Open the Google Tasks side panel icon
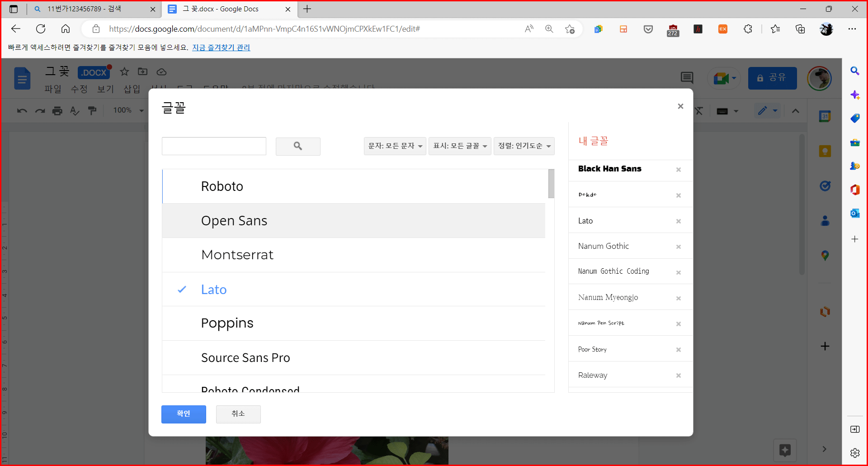This screenshot has height=466, width=868. (x=825, y=186)
